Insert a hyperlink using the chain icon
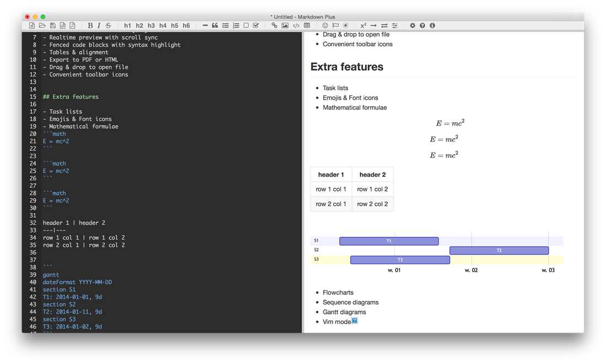 tap(274, 26)
